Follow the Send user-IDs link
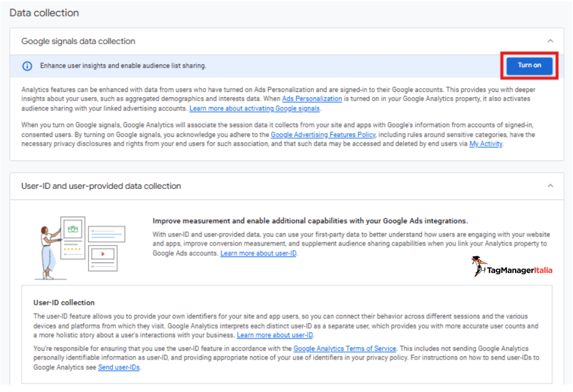Viewport: 573px width, 392px height. click(119, 367)
